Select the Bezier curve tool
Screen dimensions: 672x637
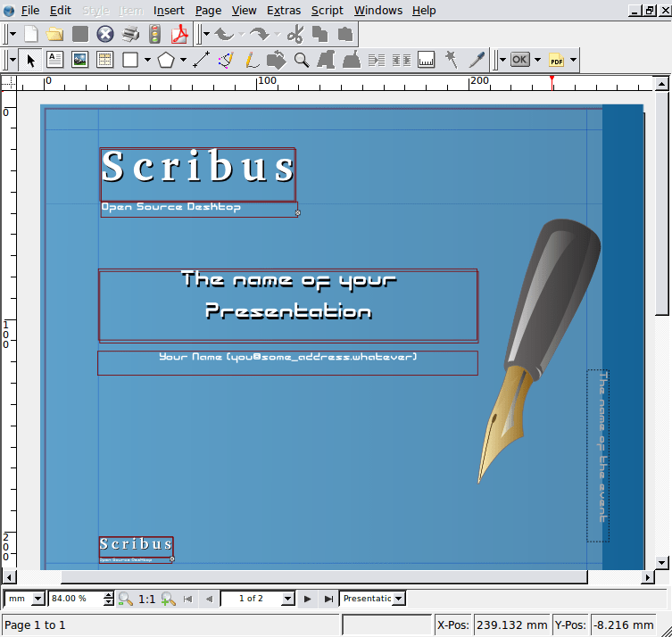[x=226, y=60]
